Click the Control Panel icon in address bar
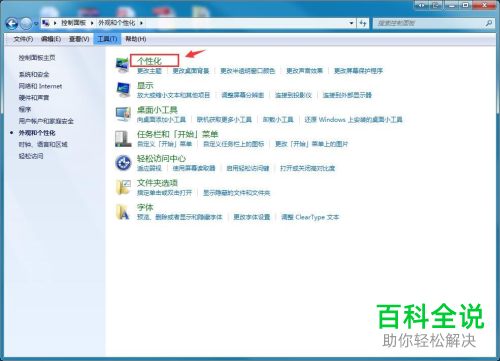 tap(46, 23)
